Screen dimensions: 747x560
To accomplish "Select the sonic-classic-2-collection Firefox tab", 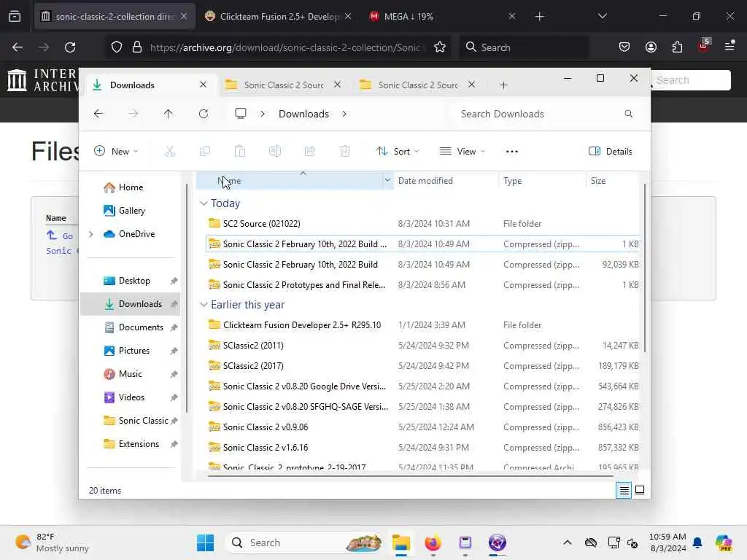I will tap(115, 17).
